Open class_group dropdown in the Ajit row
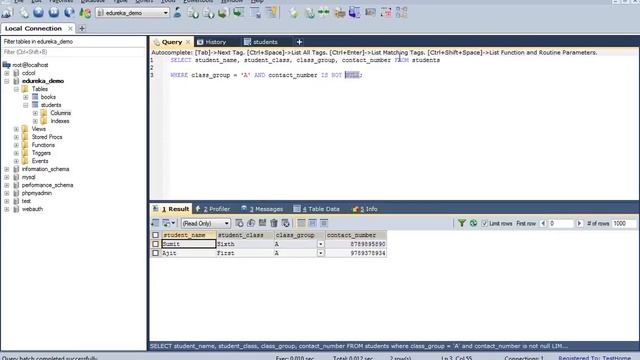640x360 pixels. (x=320, y=253)
